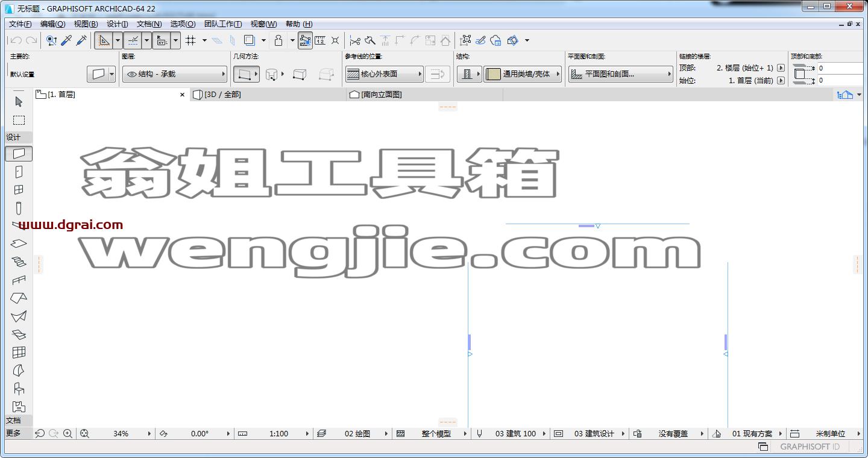
Task: Toggle the grid snap icon
Action: 190,40
